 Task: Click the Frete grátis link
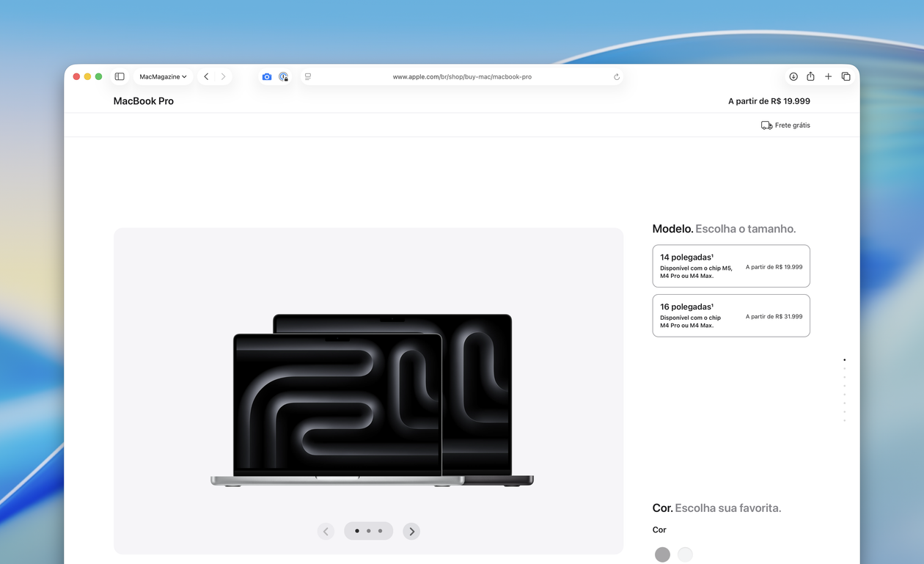pyautogui.click(x=785, y=125)
